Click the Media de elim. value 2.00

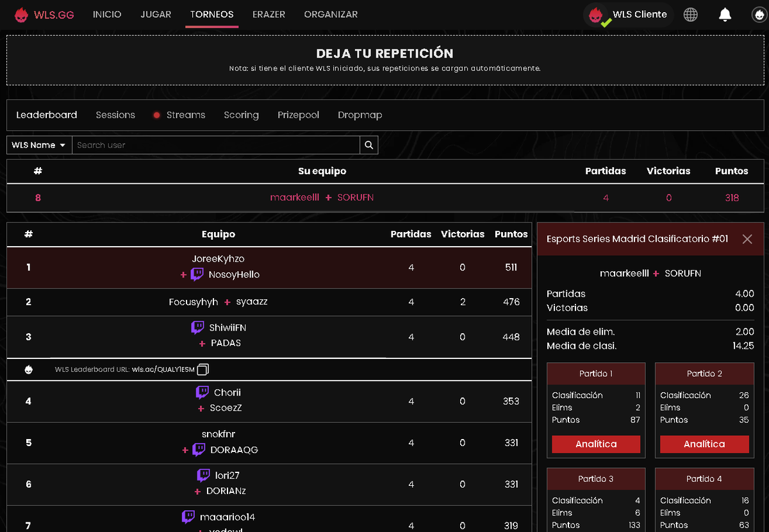[745, 332]
